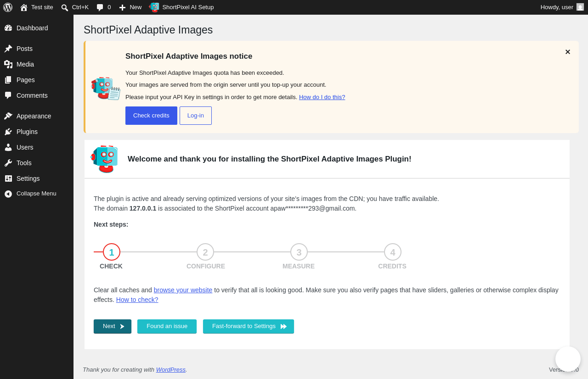This screenshot has width=588, height=379.
Task: Click the Log-in button
Action: click(196, 116)
